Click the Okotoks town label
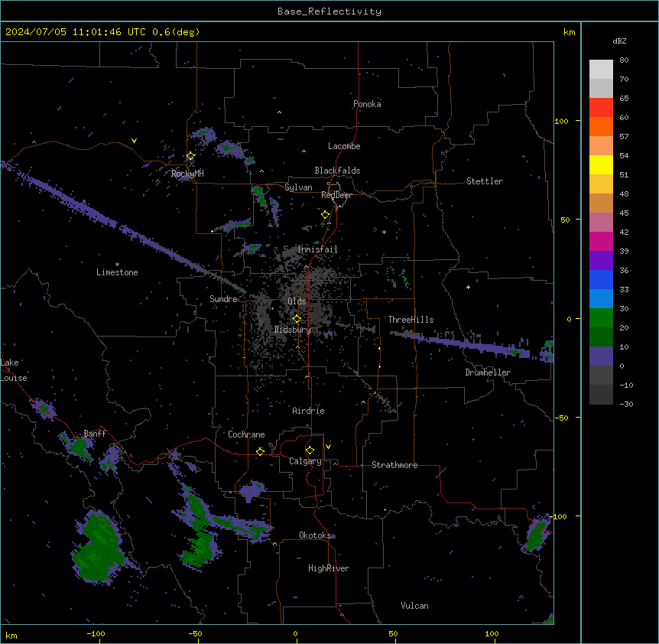This screenshot has height=644, width=659. coord(315,535)
